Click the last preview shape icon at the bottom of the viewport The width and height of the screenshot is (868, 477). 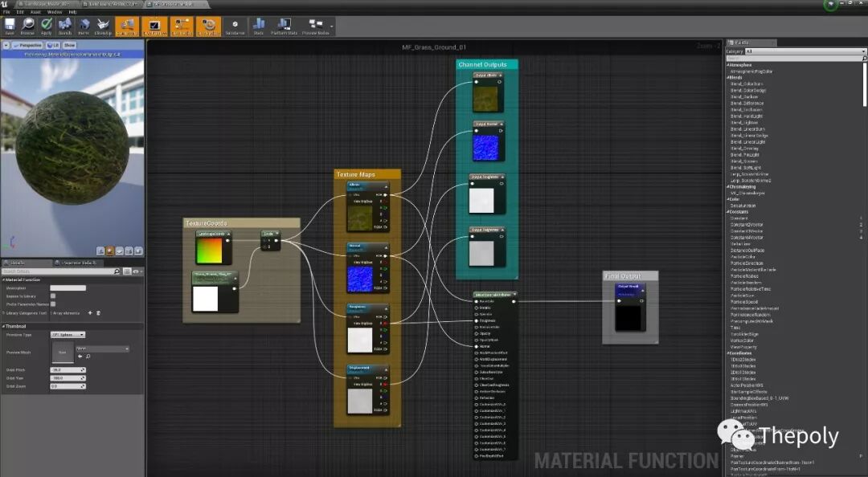pos(138,251)
